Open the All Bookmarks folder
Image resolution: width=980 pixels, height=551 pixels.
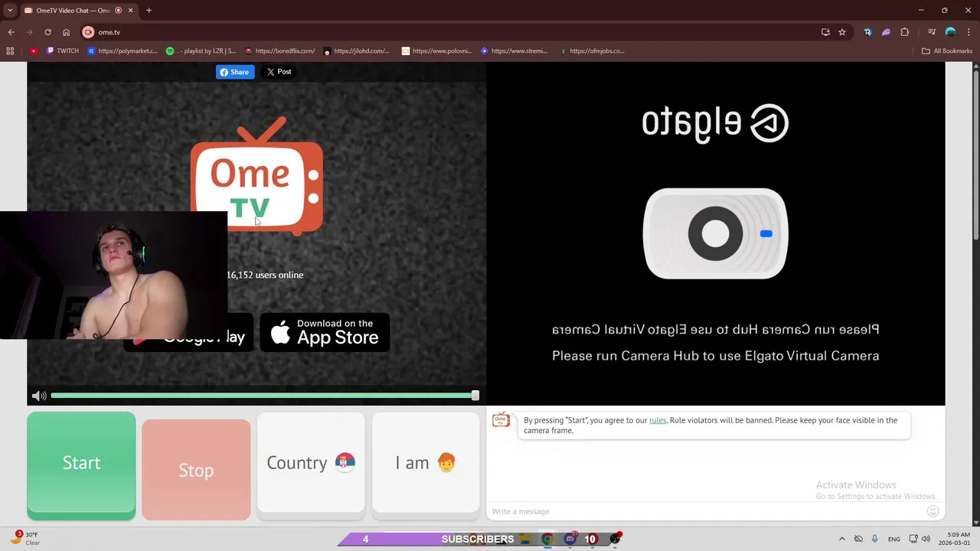click(947, 51)
